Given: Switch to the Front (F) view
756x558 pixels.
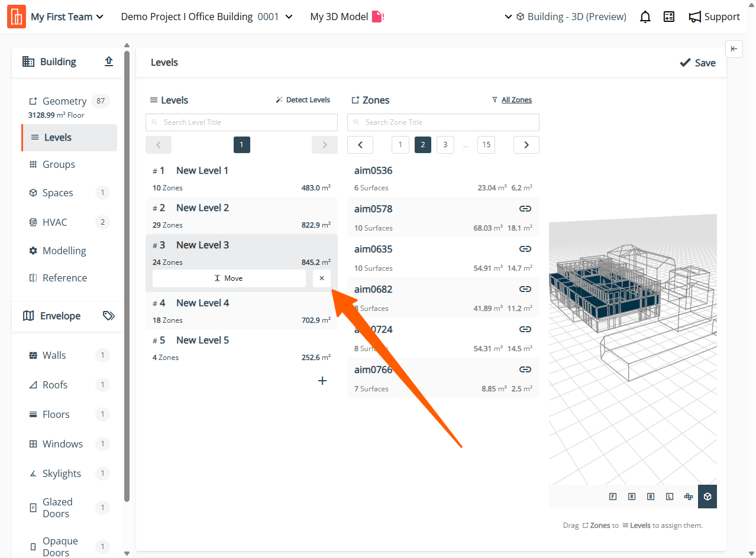Looking at the screenshot, I should [x=613, y=497].
